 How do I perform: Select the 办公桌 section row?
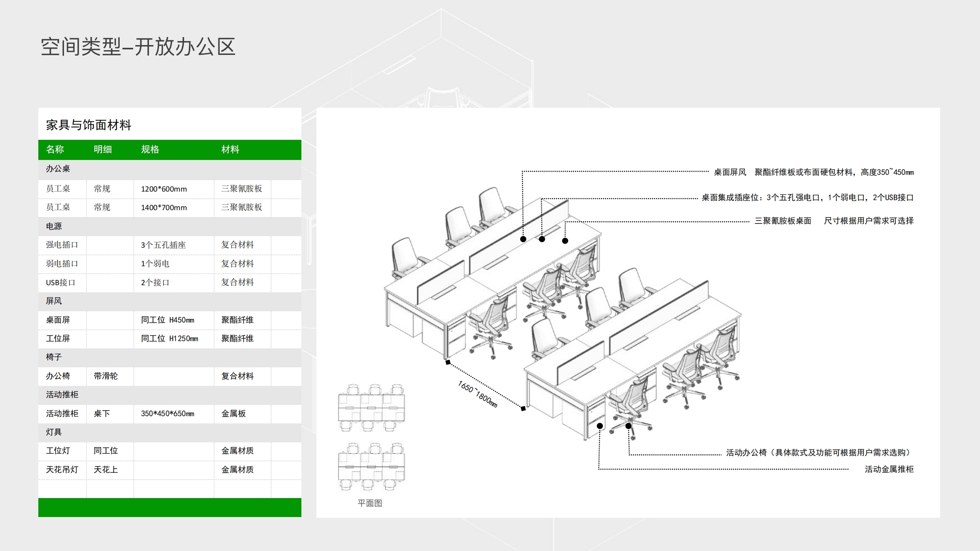pyautogui.click(x=170, y=169)
